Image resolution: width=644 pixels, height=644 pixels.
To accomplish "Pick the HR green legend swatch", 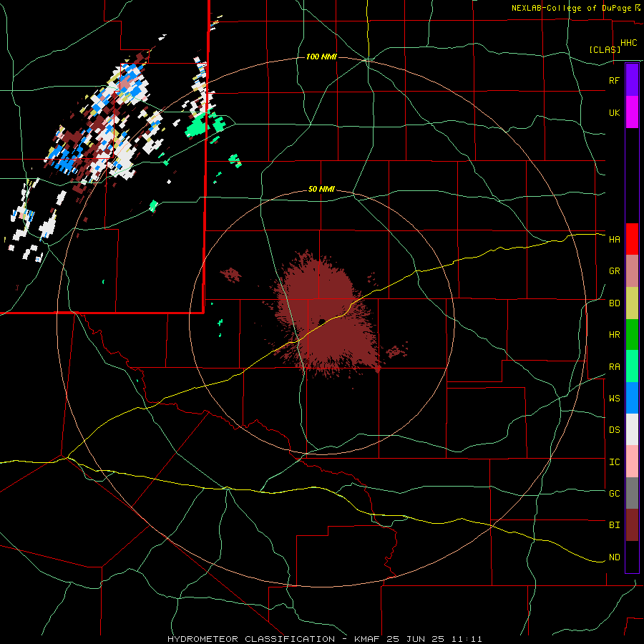I will (632, 334).
